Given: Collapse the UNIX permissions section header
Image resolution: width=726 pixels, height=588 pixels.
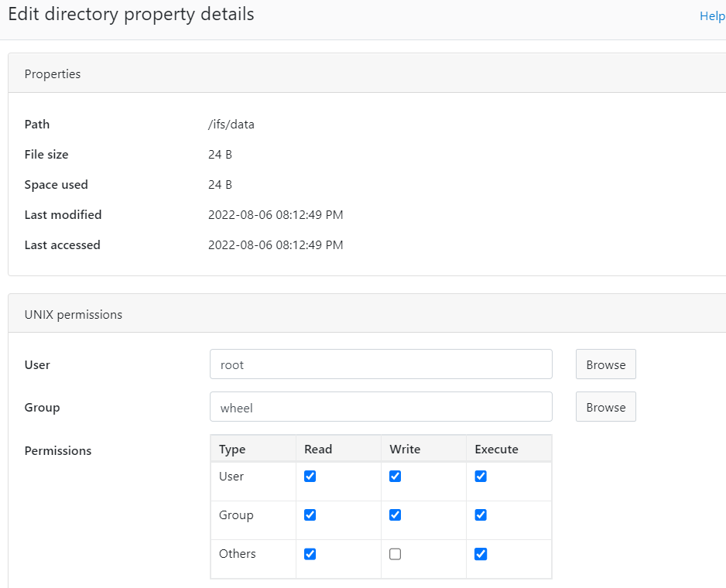Looking at the screenshot, I should (73, 314).
